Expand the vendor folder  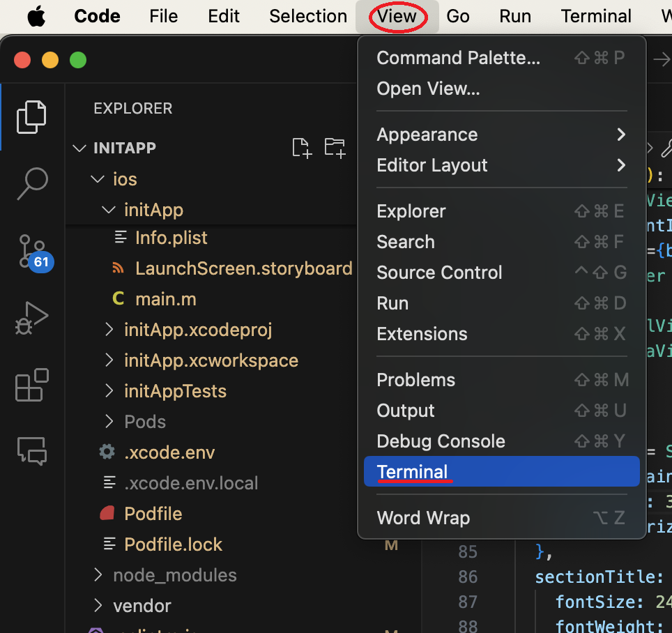pos(98,606)
